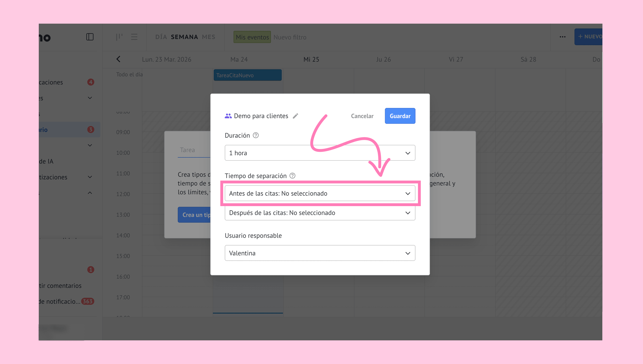The image size is (643, 364).
Task: Switch to the DÍA calendar view
Action: tap(161, 37)
